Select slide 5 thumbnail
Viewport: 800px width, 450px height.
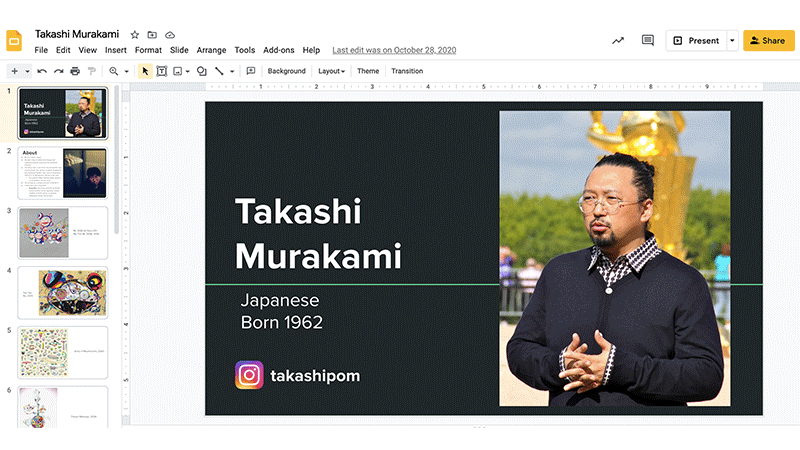tap(63, 353)
